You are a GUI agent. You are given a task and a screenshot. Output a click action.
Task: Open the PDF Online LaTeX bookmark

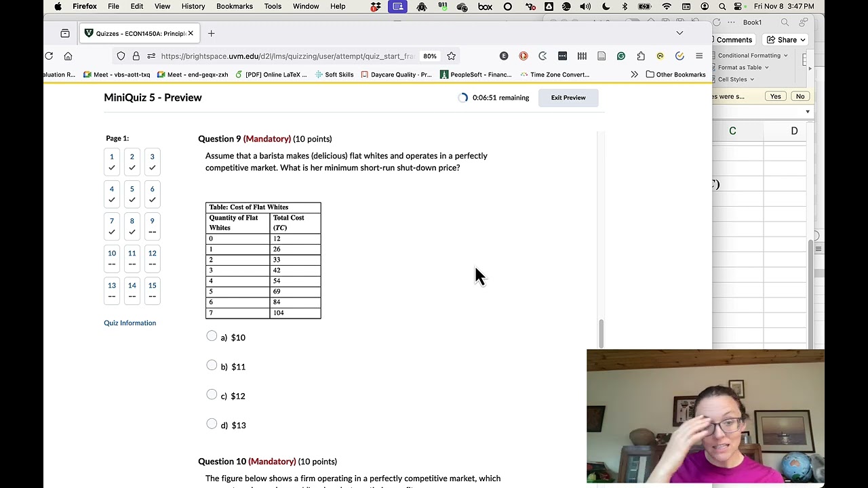[x=271, y=75]
